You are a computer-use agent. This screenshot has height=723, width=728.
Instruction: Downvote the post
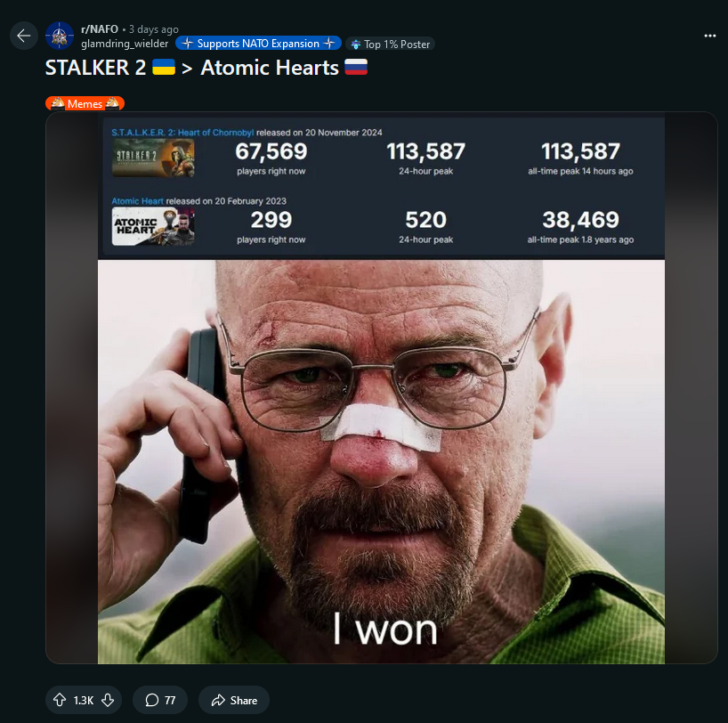point(108,700)
